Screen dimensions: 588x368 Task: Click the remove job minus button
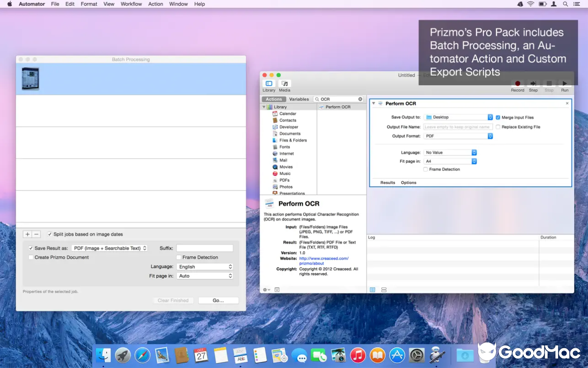(37, 234)
